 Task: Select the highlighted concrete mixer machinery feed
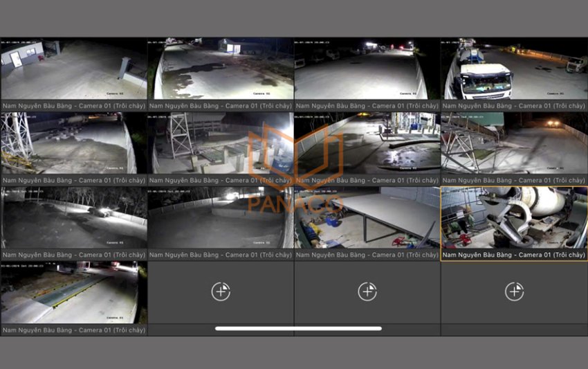tap(513, 217)
